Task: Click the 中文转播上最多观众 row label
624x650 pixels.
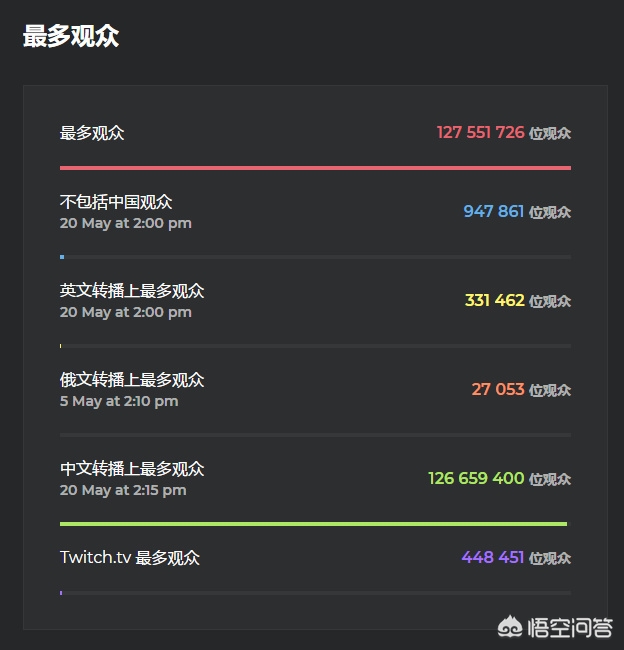Action: click(132, 469)
